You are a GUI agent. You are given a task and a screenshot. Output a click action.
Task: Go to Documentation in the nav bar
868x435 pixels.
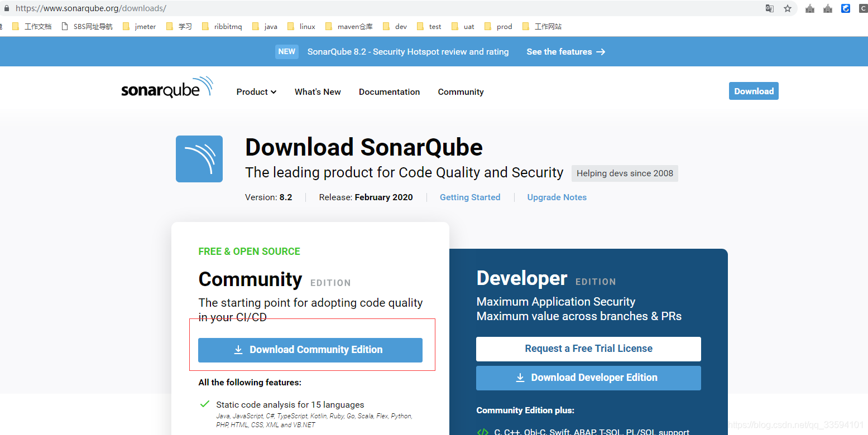pos(389,92)
